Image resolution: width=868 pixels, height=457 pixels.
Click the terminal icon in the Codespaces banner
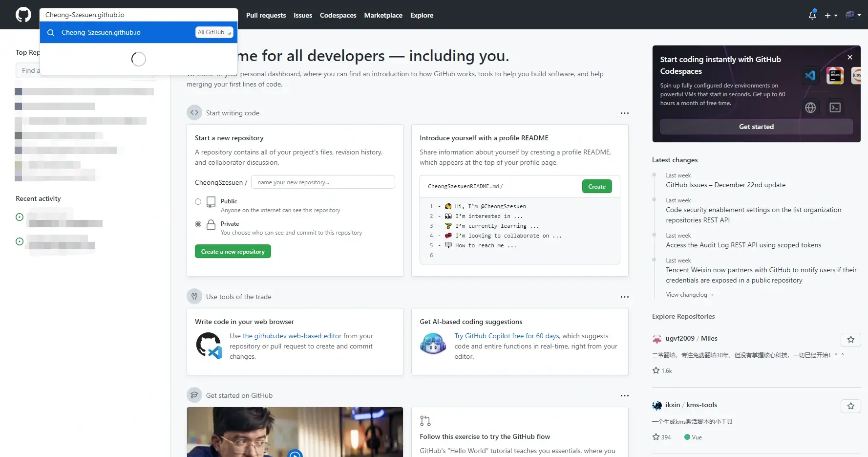(835, 108)
